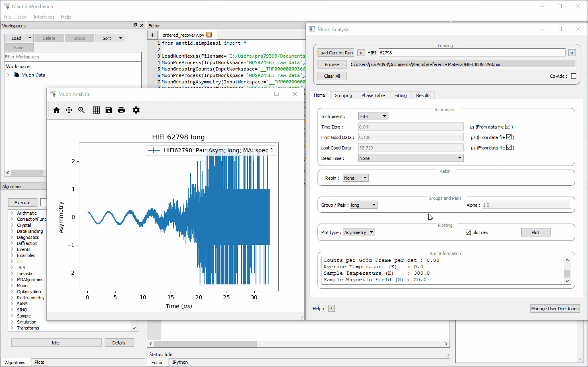Activate the Zoom magnifier tool
588x367 pixels.
81,110
